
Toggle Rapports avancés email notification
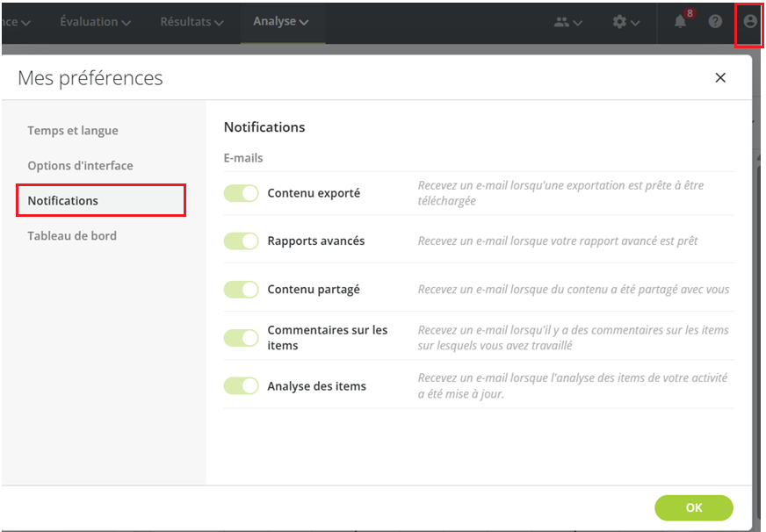pyautogui.click(x=242, y=241)
